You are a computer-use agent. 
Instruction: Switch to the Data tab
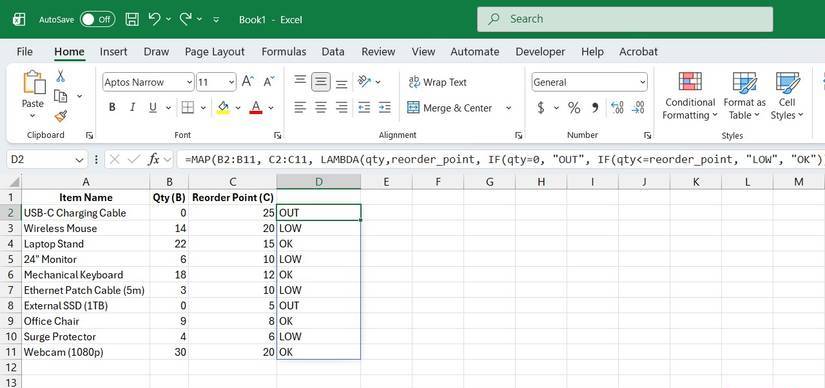pos(333,52)
